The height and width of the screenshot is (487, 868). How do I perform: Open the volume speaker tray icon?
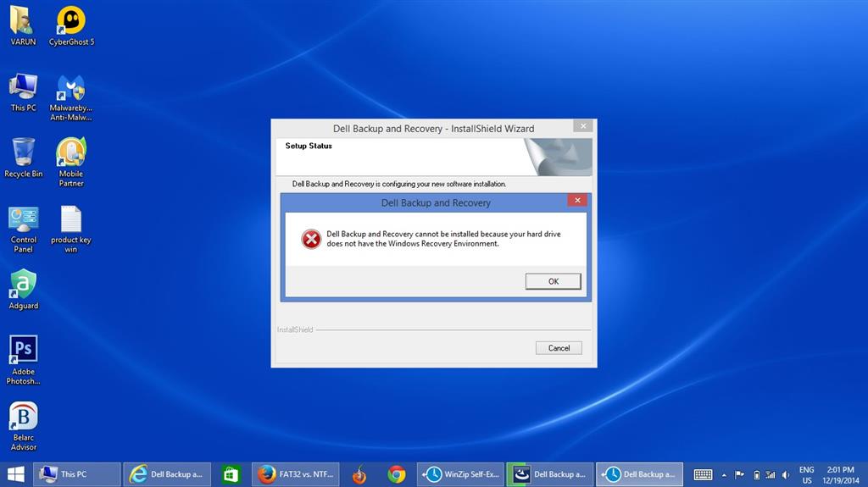tap(786, 475)
